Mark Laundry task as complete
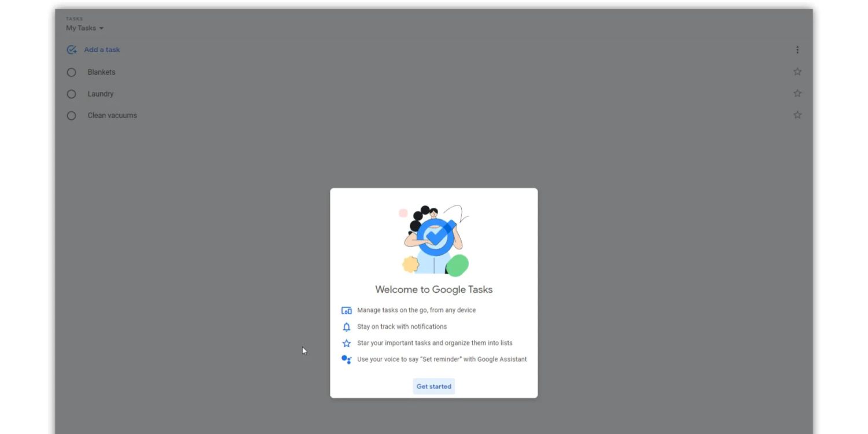The width and height of the screenshot is (868, 434). (71, 94)
